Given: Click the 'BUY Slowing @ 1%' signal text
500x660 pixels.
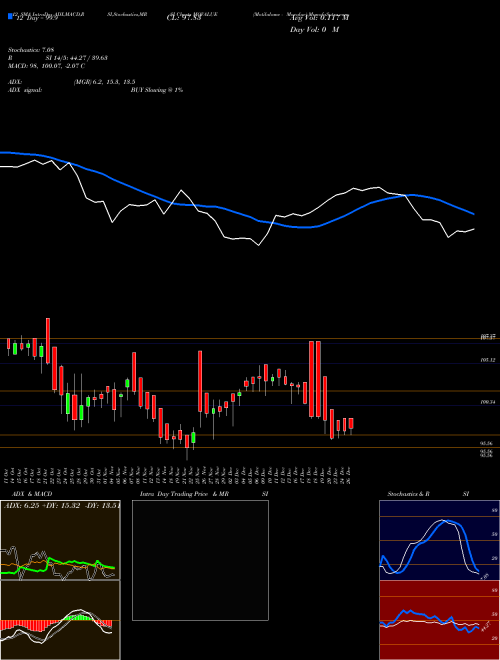Looking at the screenshot, I should tap(157, 90).
